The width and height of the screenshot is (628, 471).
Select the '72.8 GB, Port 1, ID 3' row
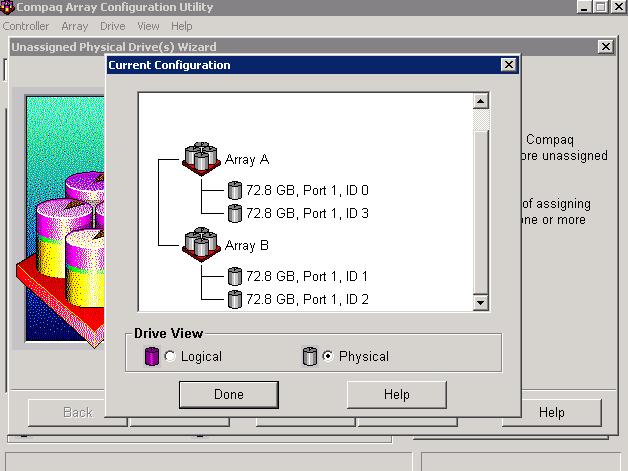pos(307,213)
